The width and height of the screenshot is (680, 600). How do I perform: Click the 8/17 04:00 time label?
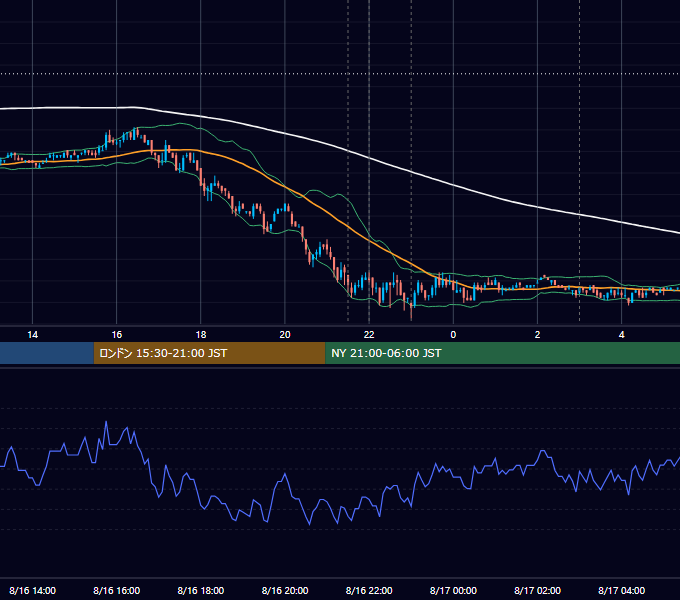point(621,590)
